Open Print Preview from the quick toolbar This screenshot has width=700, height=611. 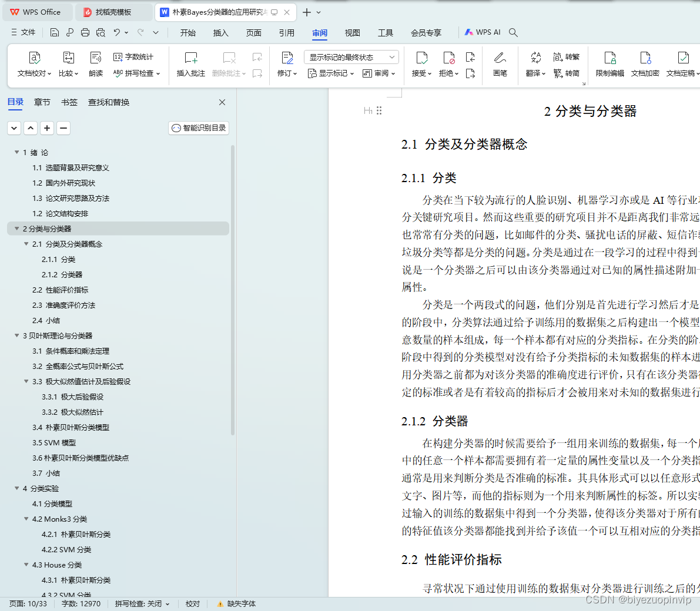pyautogui.click(x=101, y=32)
